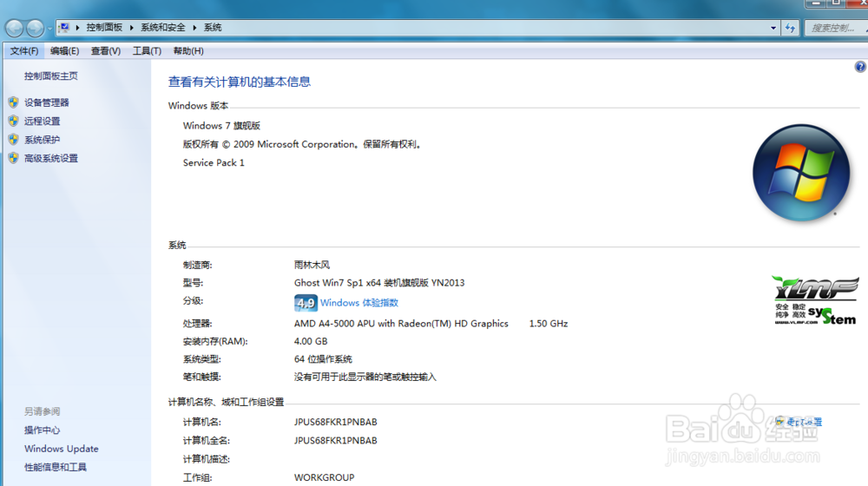Screen dimensions: 868x486
Task: Click the blue help question mark icon
Action: (860, 67)
